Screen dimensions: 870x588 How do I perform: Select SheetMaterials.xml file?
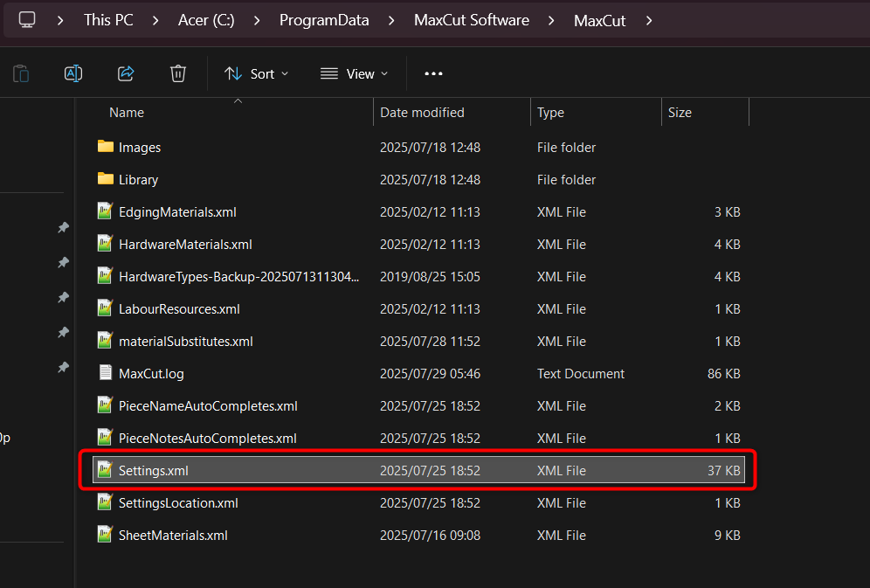(x=173, y=535)
